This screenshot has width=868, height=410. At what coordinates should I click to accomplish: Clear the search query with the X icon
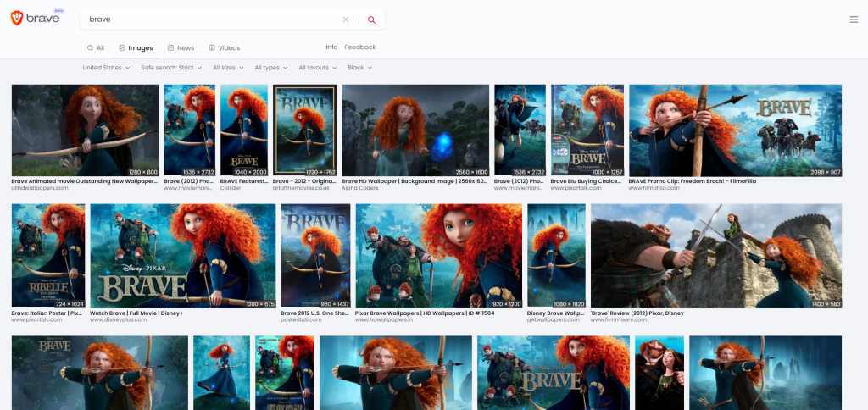point(345,19)
